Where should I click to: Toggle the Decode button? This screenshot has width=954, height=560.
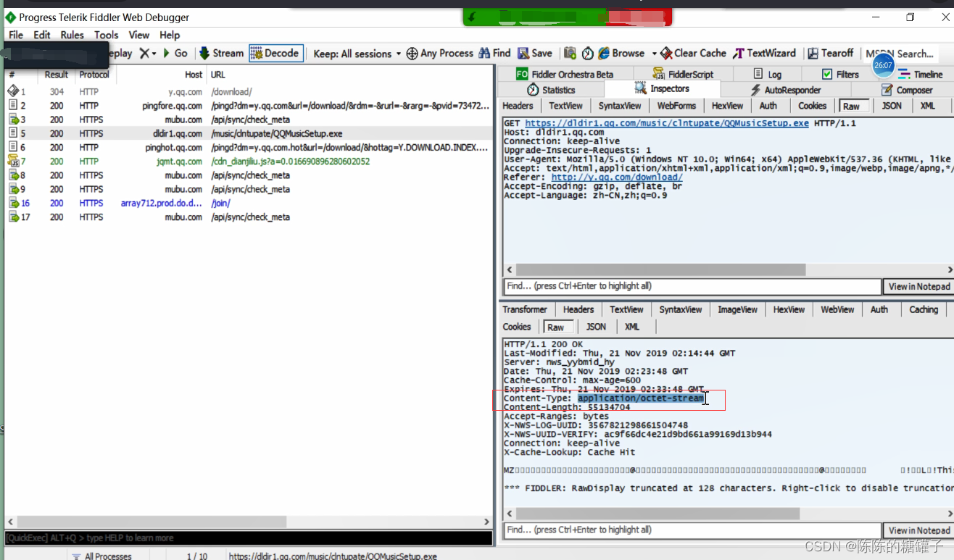[x=275, y=54]
